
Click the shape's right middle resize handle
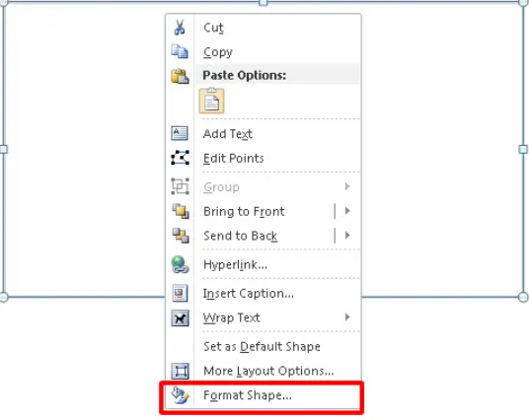pos(523,149)
